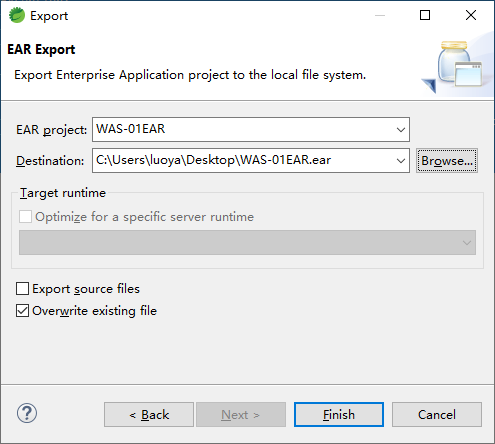Image resolution: width=495 pixels, height=444 pixels.
Task: Toggle Optimize for a specific server runtime
Action: pos(26,217)
